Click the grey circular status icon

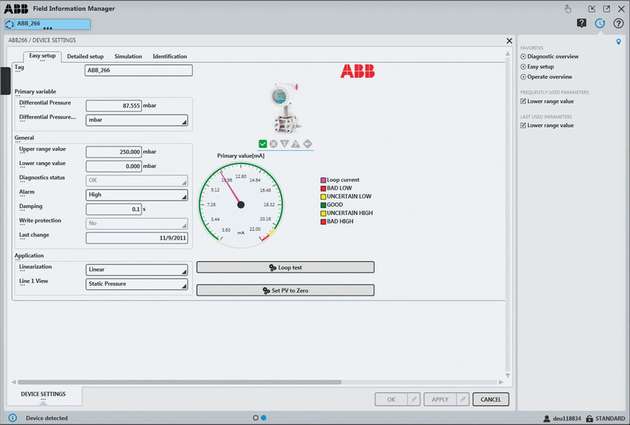[x=274, y=144]
